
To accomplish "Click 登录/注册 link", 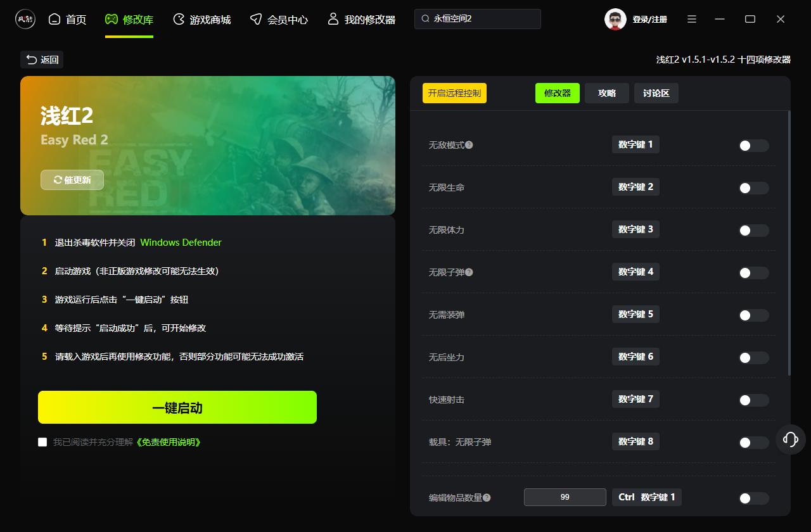I will [650, 20].
